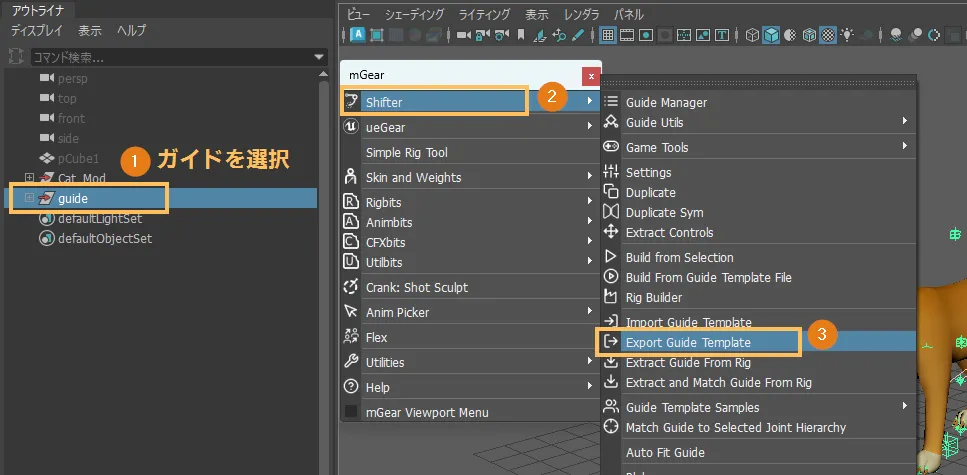Enable smooth shaded cube display
The image size is (967, 475).
tap(771, 35)
